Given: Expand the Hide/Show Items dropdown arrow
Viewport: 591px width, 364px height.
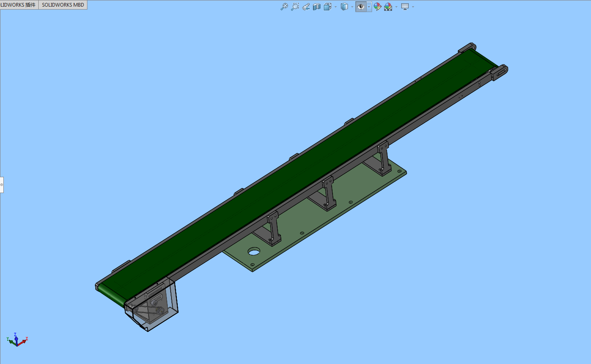Looking at the screenshot, I should (x=369, y=7).
